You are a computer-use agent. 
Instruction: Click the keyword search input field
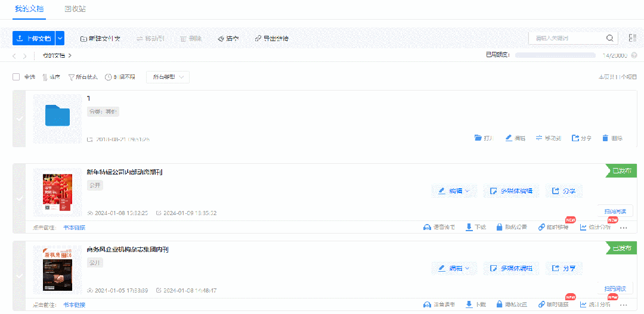click(566, 38)
